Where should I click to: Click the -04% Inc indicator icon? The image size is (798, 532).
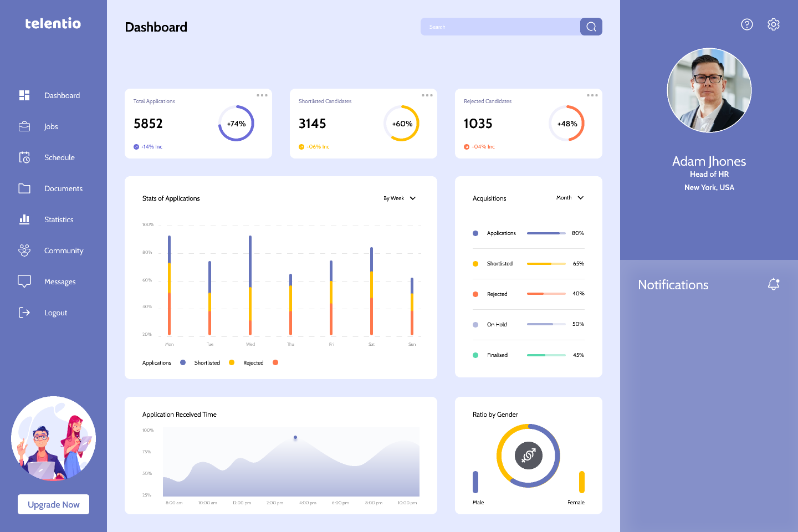(467, 147)
